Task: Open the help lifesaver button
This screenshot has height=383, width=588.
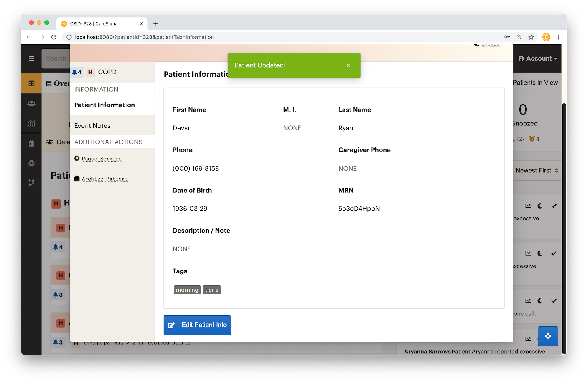Action: click(548, 336)
